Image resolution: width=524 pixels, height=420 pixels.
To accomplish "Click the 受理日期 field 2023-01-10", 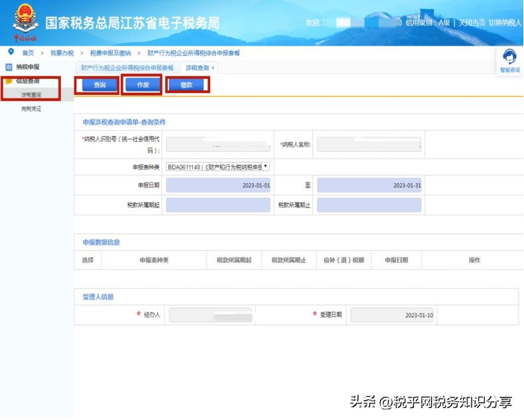I will click(391, 315).
